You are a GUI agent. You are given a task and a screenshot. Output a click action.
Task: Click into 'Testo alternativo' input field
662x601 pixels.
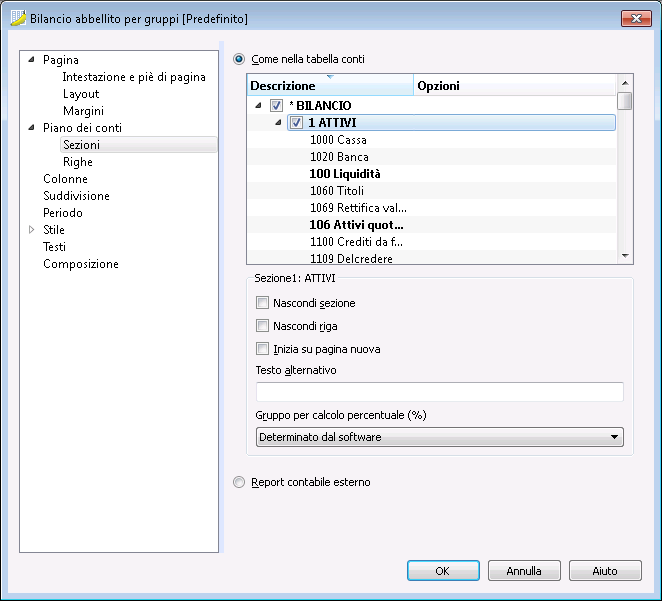tap(440, 392)
